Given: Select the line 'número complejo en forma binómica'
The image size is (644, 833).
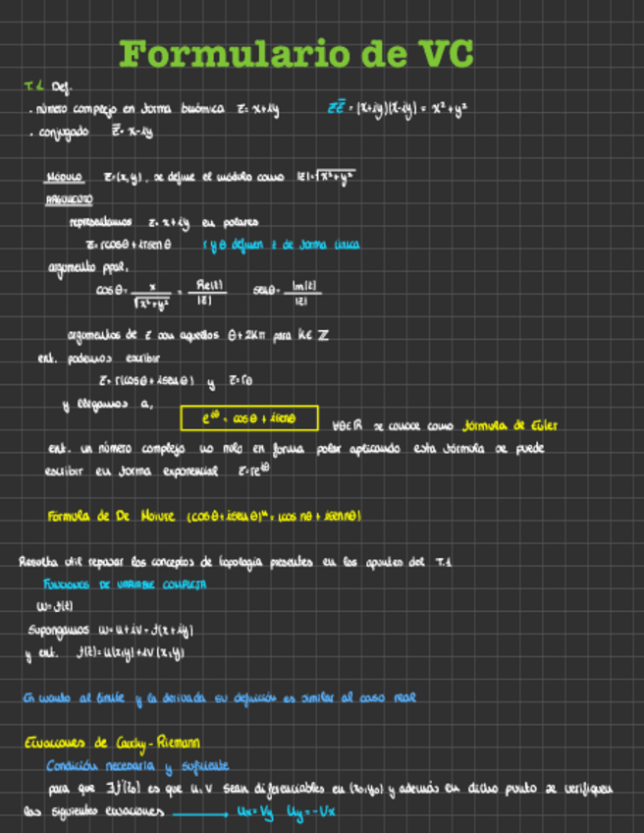Looking at the screenshot, I should 154,109.
